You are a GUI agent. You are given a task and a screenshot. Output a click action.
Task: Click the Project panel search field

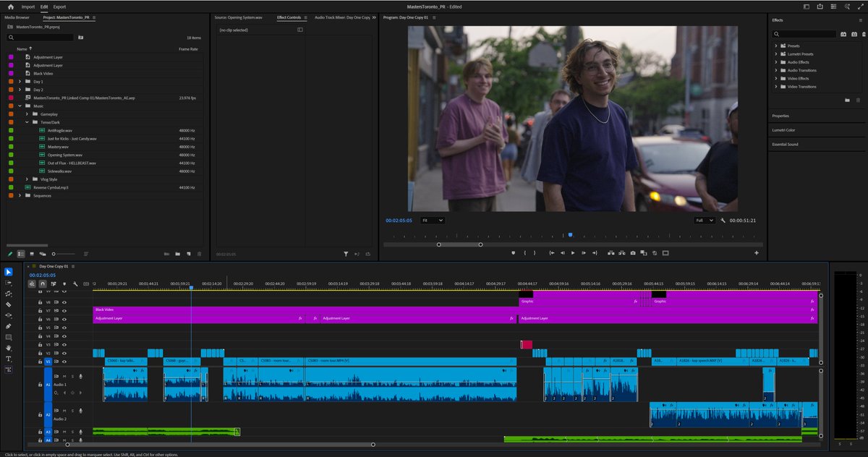[40, 37]
